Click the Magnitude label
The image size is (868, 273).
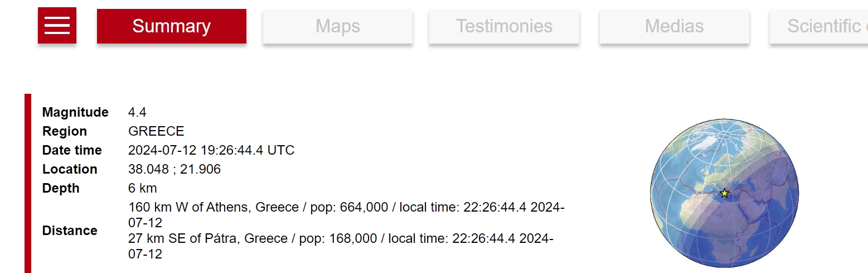[75, 112]
